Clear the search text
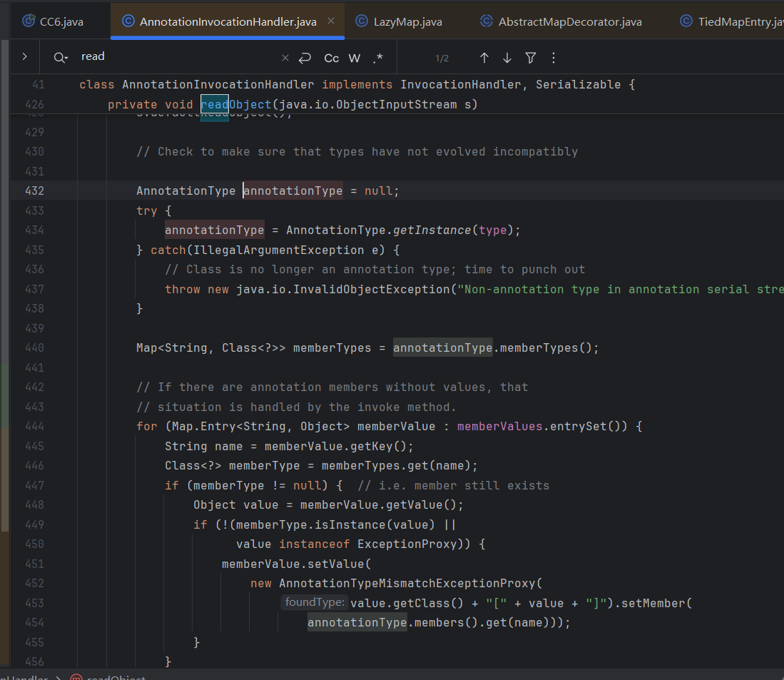 tap(285, 58)
